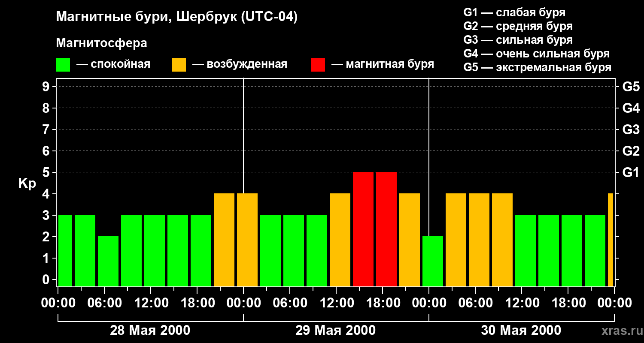The width and height of the screenshot is (644, 343).
Task: Click the narrow green bar at chart's left edge
Action: (65, 251)
